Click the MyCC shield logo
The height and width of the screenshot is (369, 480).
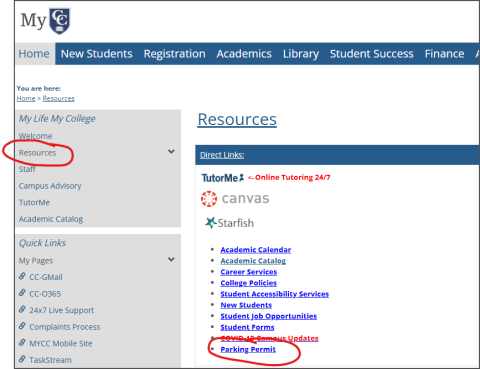(x=60, y=21)
